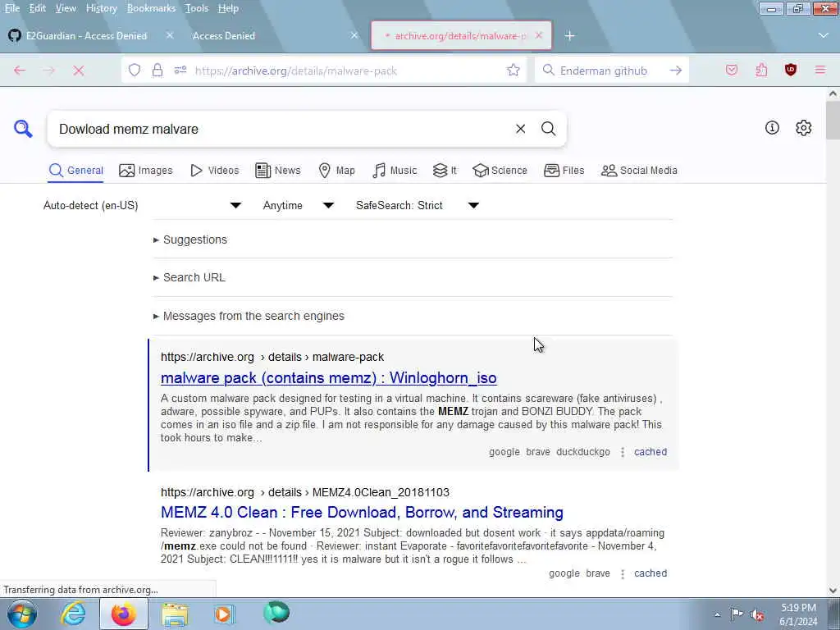Open the tracking protection shield icon

(x=135, y=71)
